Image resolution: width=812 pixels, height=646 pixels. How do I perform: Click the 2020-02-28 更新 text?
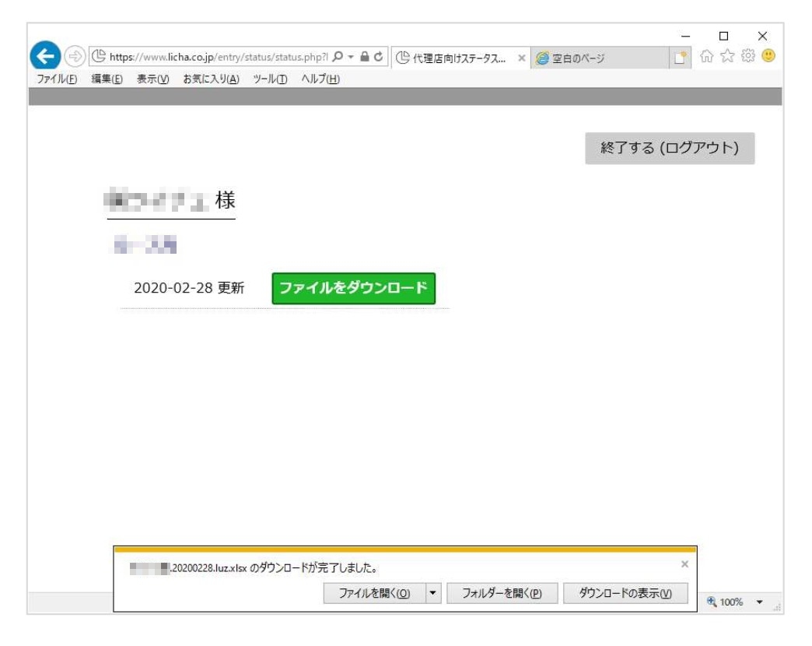coord(189,288)
